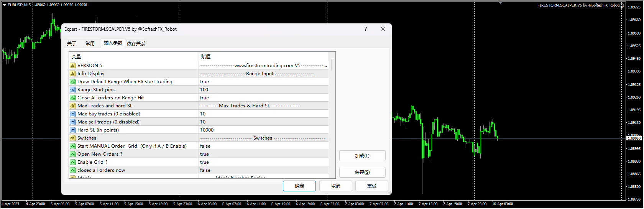
Task: Click the 重设 button
Action: 372,186
